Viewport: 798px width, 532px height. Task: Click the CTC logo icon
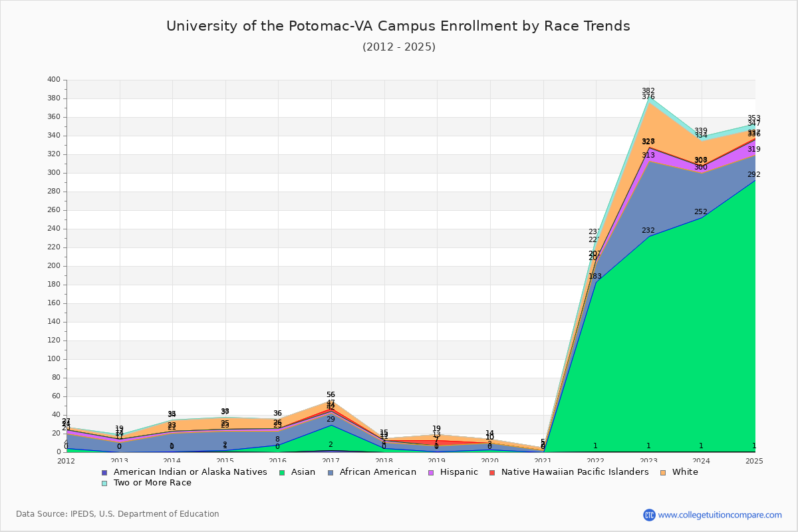[x=649, y=515]
